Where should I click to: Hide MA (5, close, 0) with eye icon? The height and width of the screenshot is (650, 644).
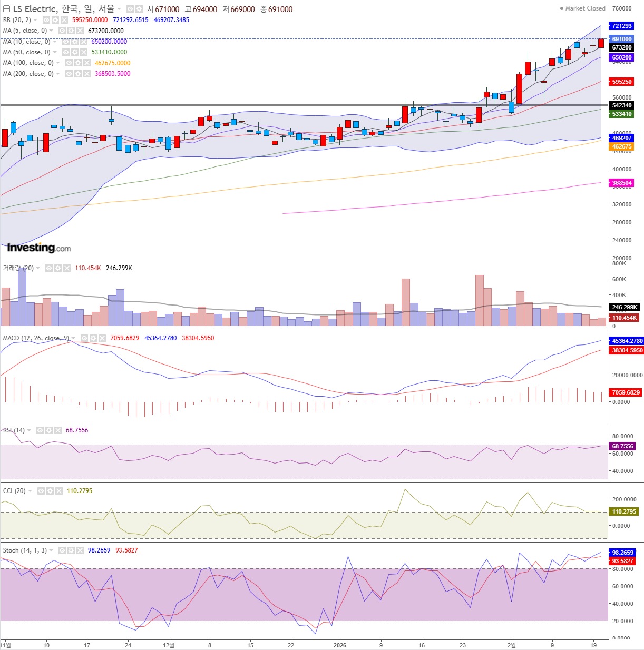[62, 31]
